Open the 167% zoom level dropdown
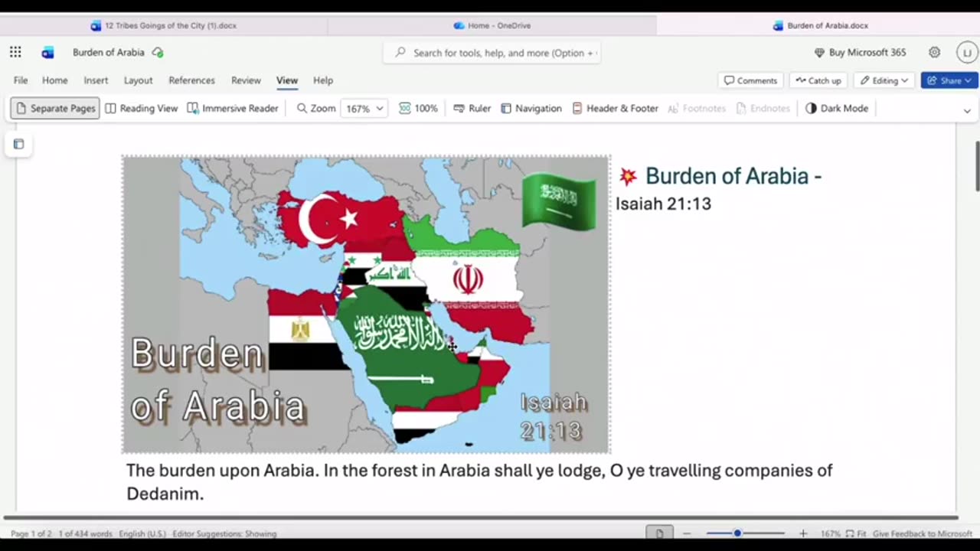980x551 pixels. (x=364, y=109)
